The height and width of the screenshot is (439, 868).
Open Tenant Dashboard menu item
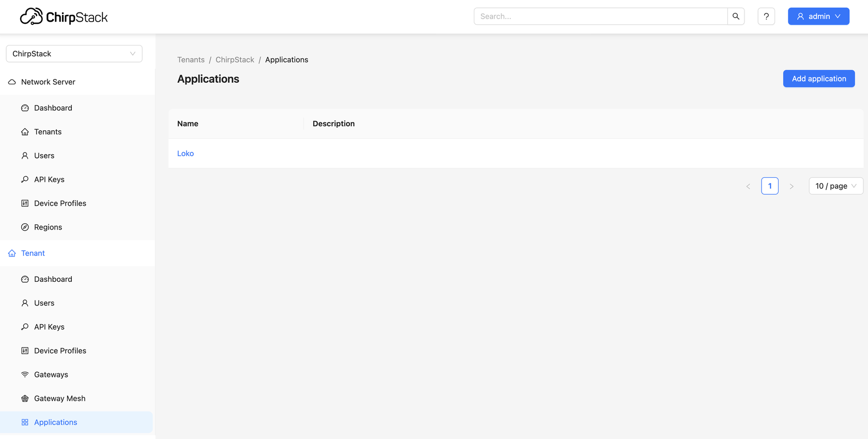(76, 279)
